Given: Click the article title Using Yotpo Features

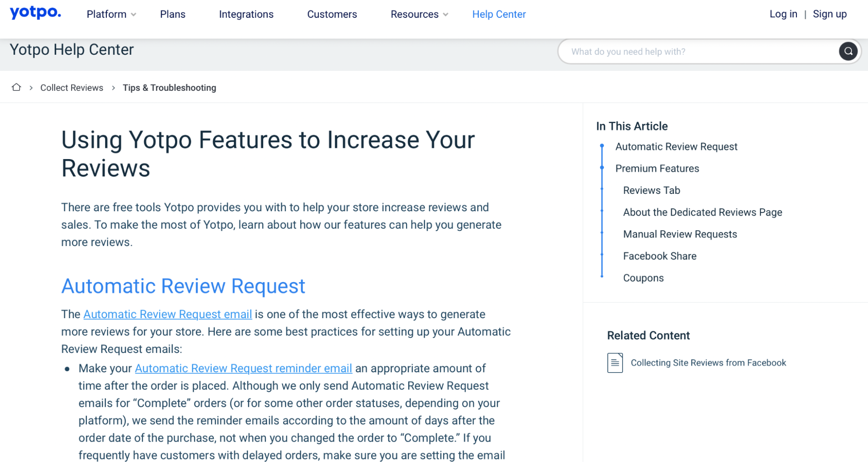Looking at the screenshot, I should pos(268,154).
